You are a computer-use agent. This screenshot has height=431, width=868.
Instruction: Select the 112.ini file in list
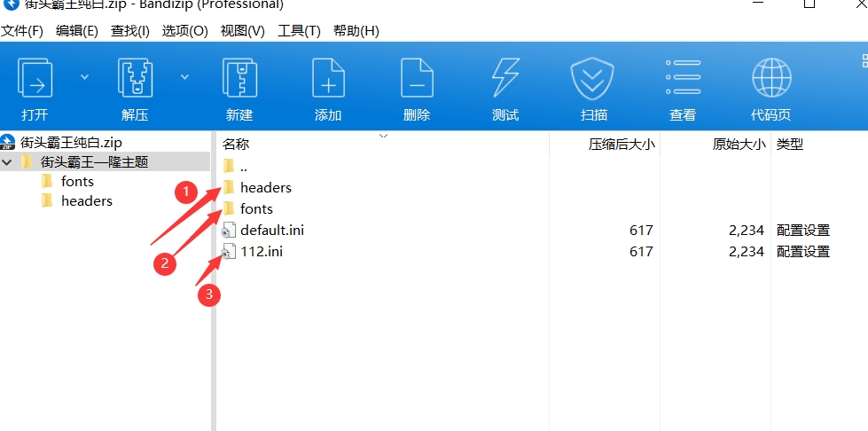(x=262, y=252)
